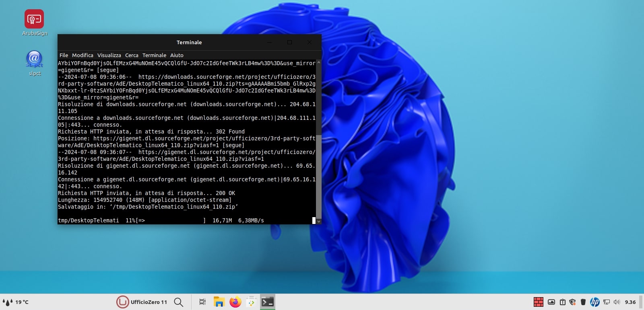
Task: Click the '302 Found' response text
Action: (230, 131)
